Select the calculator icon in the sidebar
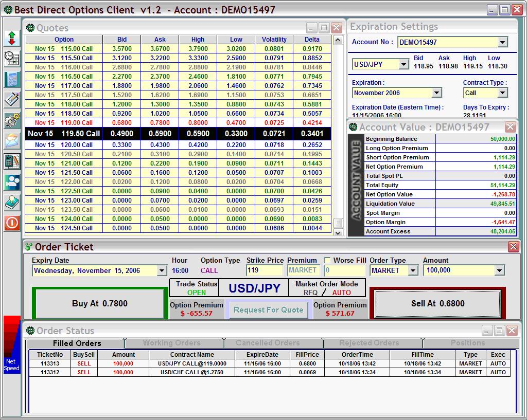This screenshot has height=420, width=527. pyautogui.click(x=11, y=79)
